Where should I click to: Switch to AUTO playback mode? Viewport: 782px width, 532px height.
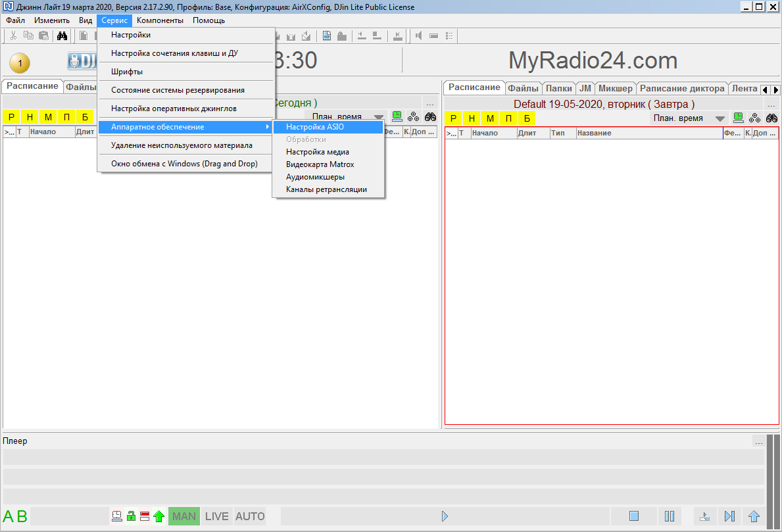(x=250, y=516)
